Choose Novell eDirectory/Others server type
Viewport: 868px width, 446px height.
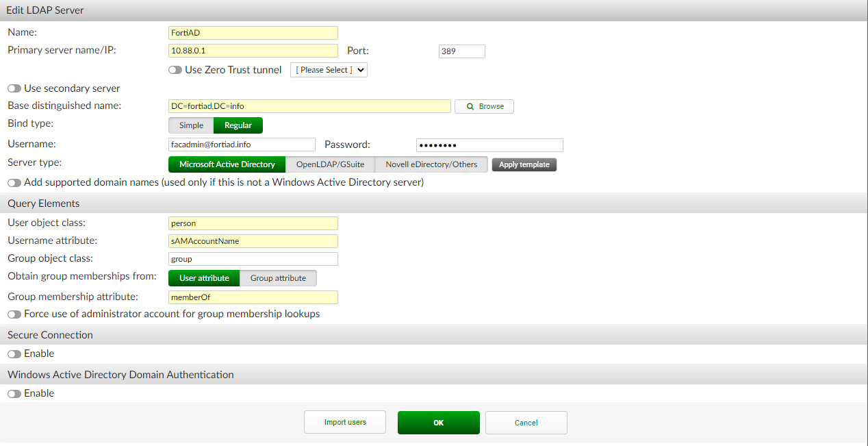pos(431,164)
